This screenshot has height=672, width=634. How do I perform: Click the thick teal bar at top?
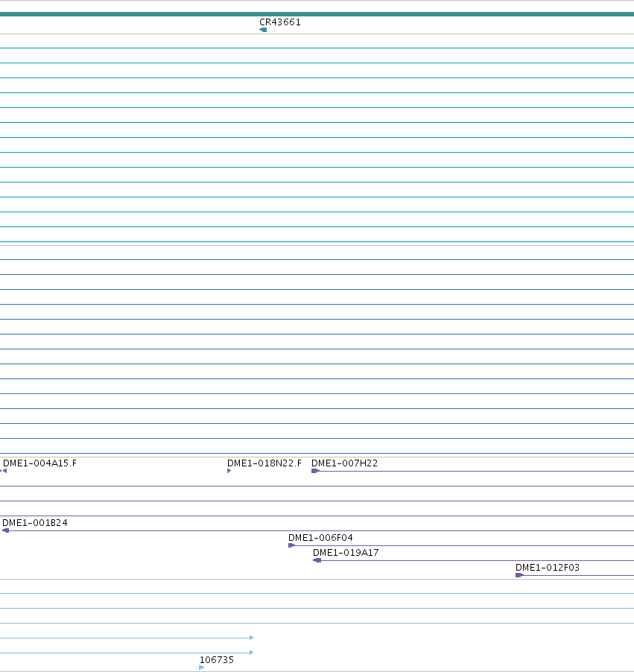[317, 14]
